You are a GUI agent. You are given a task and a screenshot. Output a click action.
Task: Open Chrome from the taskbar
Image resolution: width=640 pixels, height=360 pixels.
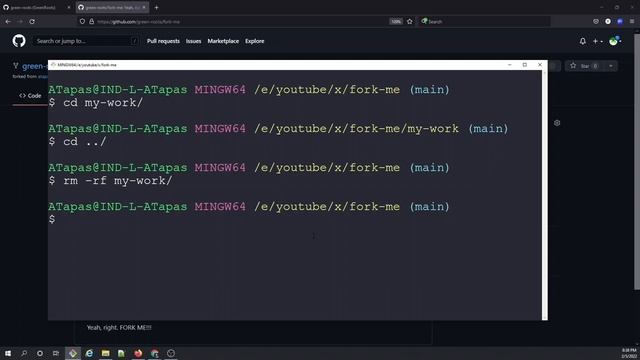[154, 353]
